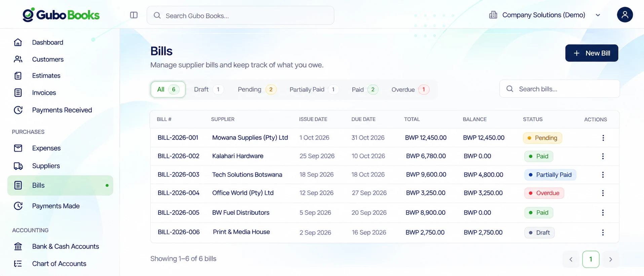The image size is (644, 276).
Task: Open Payments Received in the sidebar
Action: (x=62, y=110)
